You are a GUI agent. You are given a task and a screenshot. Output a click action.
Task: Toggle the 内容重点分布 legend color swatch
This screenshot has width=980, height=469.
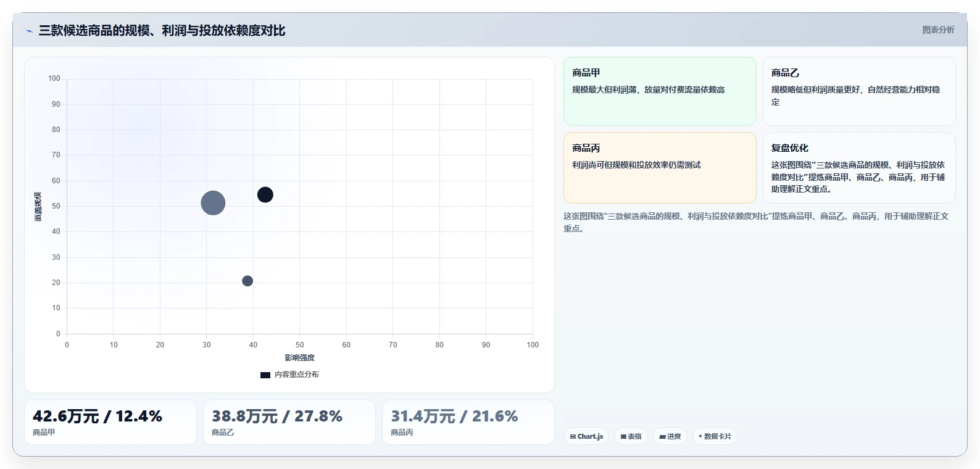(x=265, y=375)
